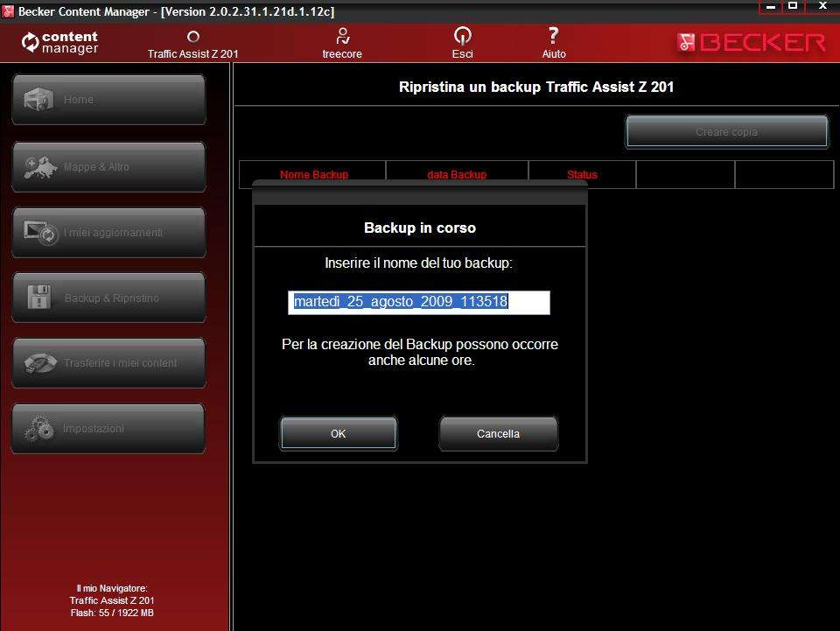
Task: Click the Impostazioni gears icon
Action: coord(39,429)
